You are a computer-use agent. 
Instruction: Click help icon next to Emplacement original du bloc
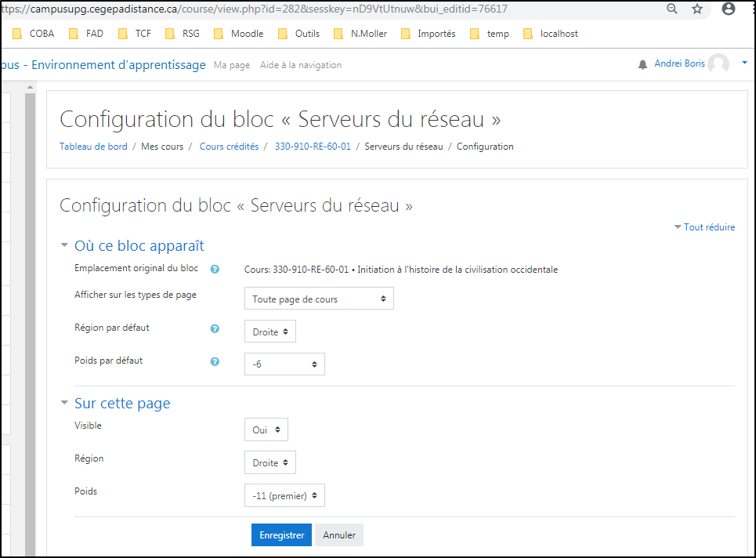click(x=215, y=269)
